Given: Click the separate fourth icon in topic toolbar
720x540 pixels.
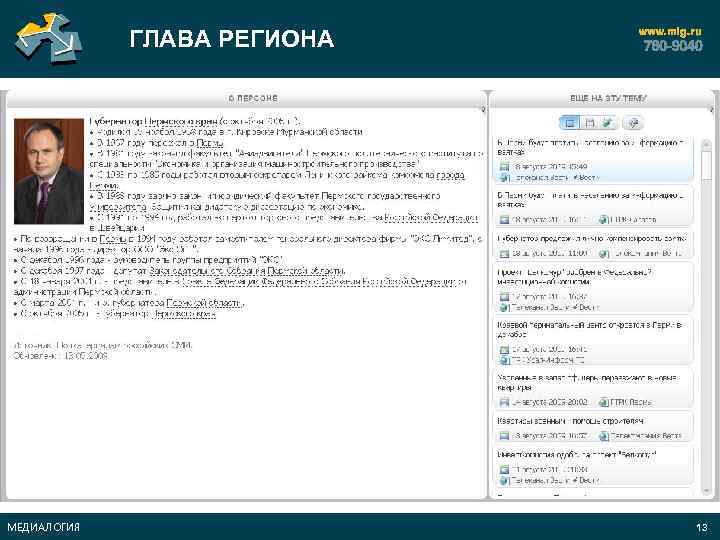Looking at the screenshot, I should 633,123.
